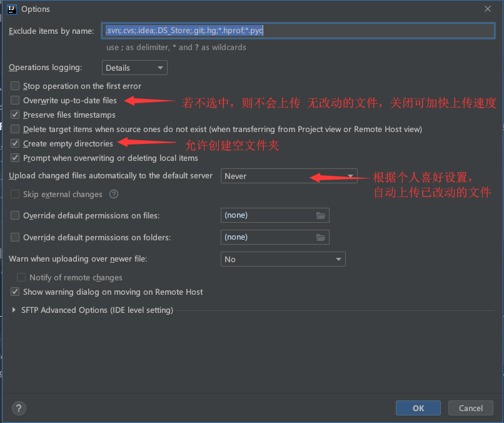
Task: Focus the Exclude items by name field
Action: pos(298,31)
